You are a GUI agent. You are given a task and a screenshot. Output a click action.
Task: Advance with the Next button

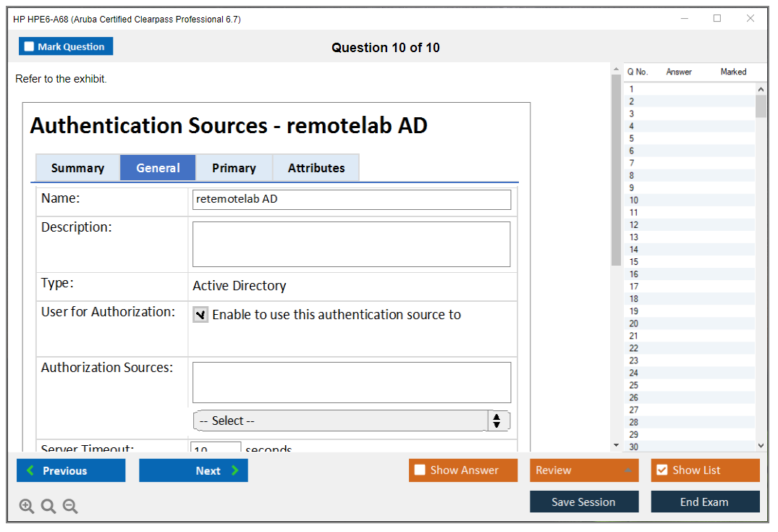[x=193, y=470]
